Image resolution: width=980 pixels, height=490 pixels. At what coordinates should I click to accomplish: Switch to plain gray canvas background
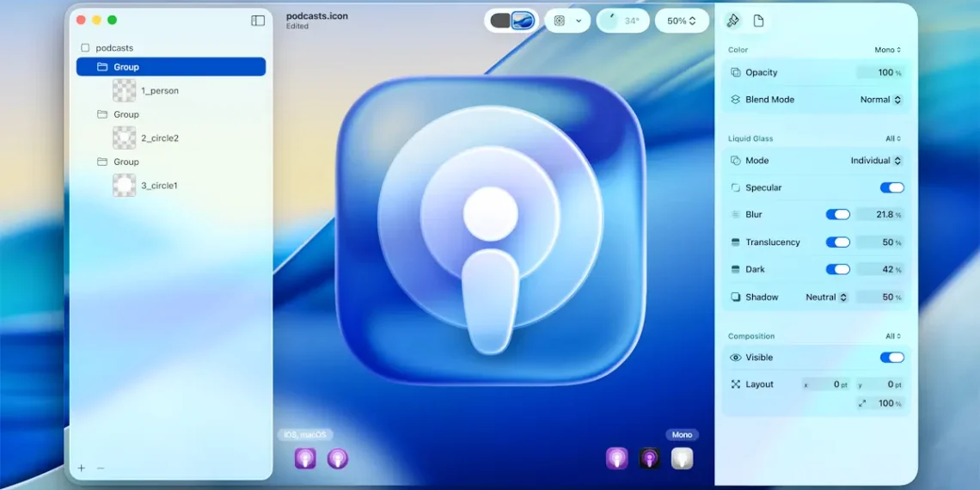[x=500, y=21]
